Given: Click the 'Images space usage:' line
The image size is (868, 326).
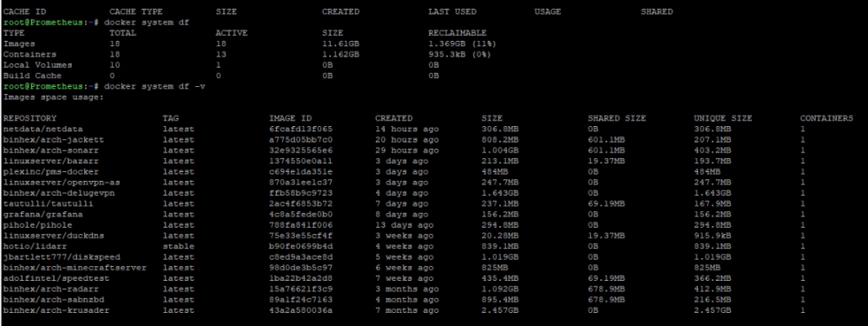Looking at the screenshot, I should [53, 97].
